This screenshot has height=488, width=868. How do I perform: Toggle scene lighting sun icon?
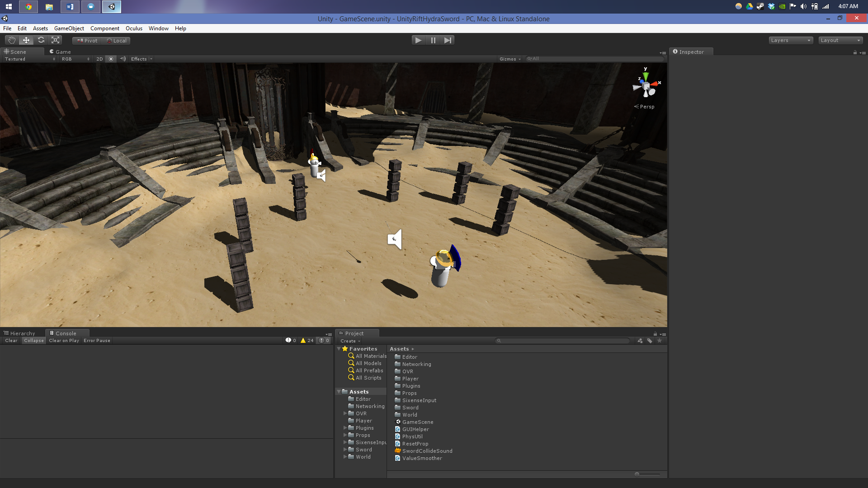(111, 59)
